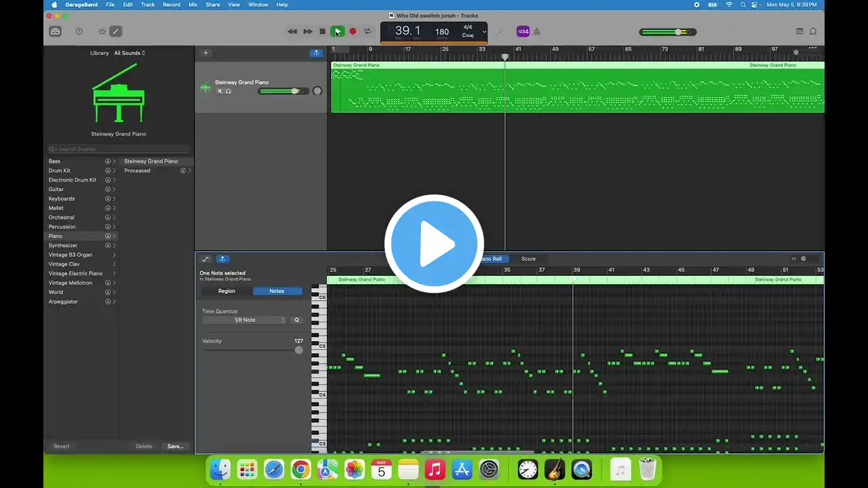Toggle the Catch button in piano roll editor
Screen dimensions: 868x488
coord(222,259)
